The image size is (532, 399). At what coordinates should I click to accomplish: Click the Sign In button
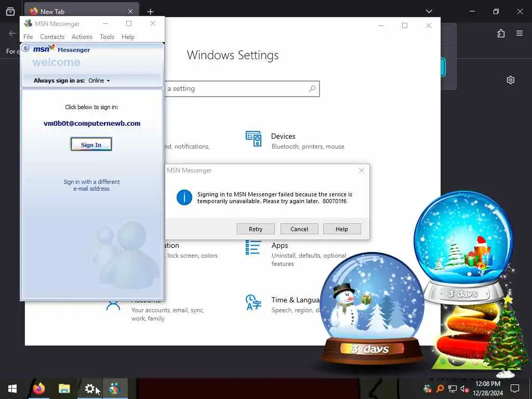coord(91,144)
